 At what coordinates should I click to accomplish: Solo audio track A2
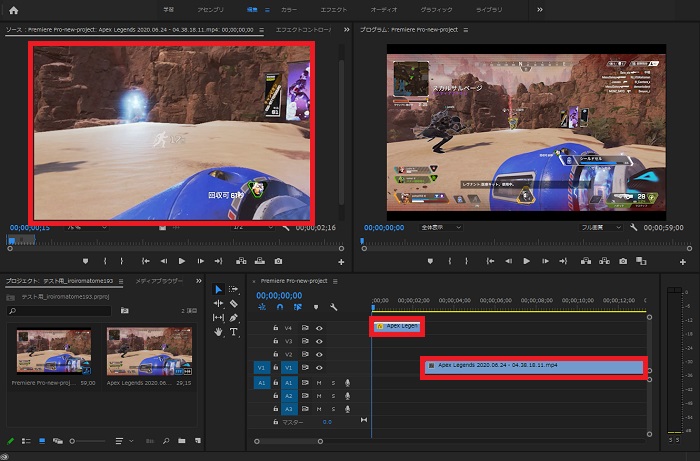point(333,396)
